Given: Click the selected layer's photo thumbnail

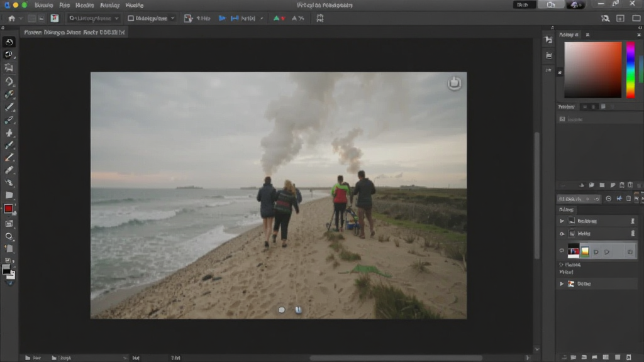Looking at the screenshot, I should coord(574,251).
